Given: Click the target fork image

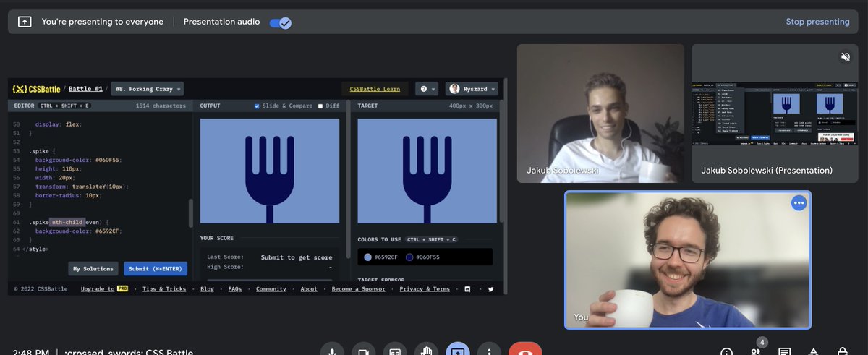Looking at the screenshot, I should [x=427, y=171].
